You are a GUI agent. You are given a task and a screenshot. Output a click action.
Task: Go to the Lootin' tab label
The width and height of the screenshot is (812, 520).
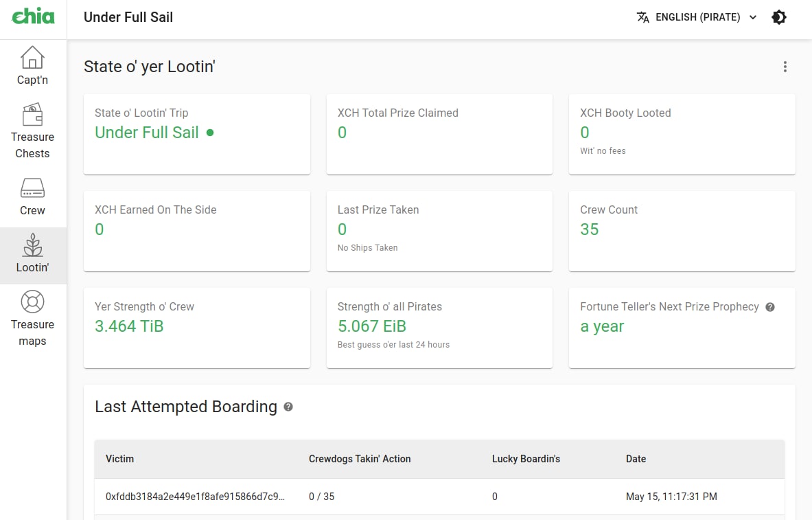click(x=33, y=267)
